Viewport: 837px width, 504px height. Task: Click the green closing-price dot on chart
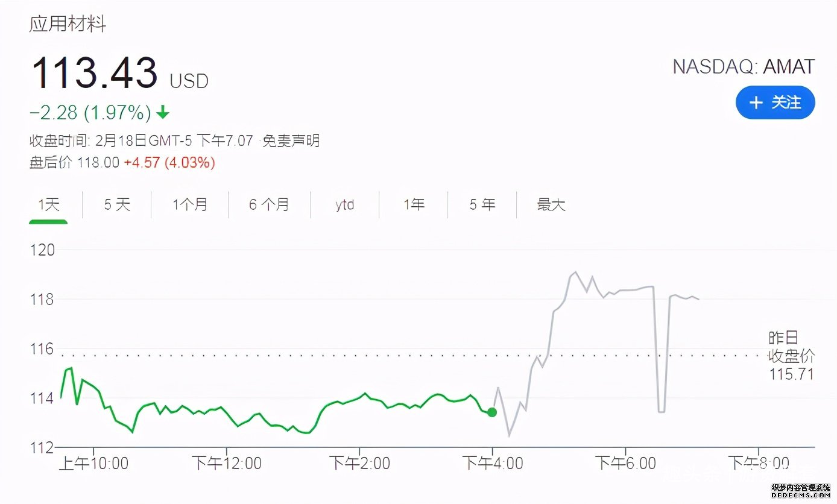click(492, 412)
